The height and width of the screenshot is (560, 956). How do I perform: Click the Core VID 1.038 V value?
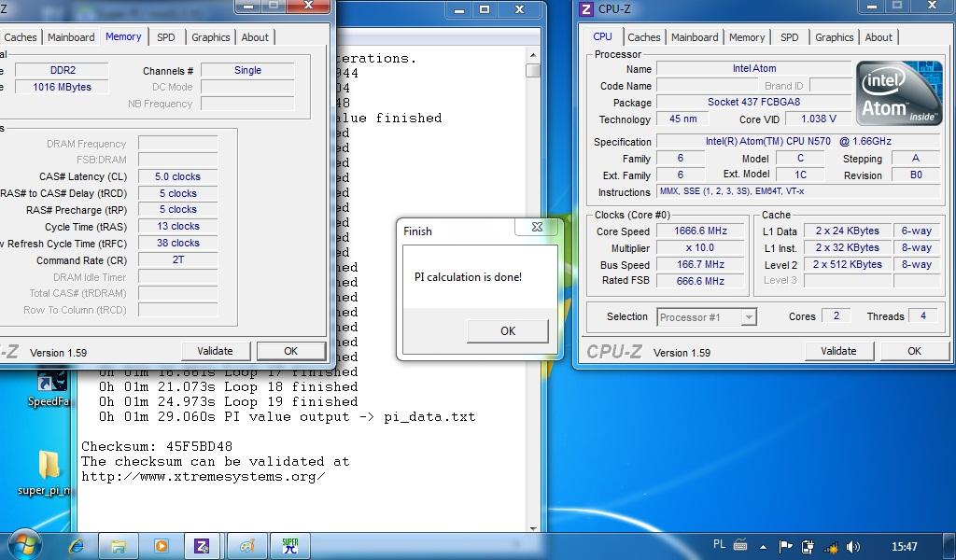818,119
